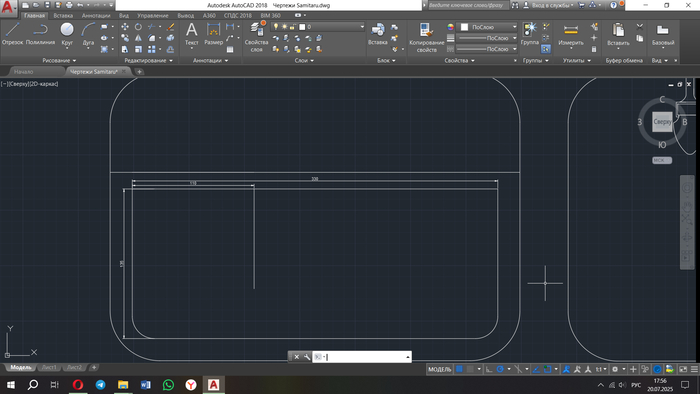700x394 pixels.
Task: Expand the Рисование panel
Action: point(59,60)
